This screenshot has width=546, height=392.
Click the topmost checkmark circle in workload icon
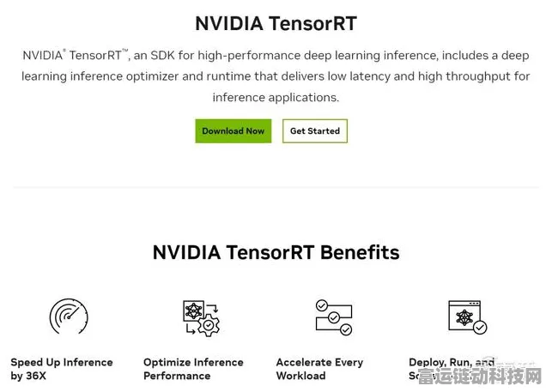click(321, 305)
